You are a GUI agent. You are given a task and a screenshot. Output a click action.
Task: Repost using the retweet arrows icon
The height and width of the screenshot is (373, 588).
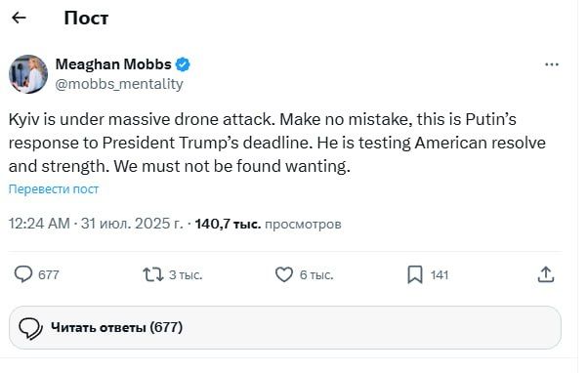click(x=153, y=274)
